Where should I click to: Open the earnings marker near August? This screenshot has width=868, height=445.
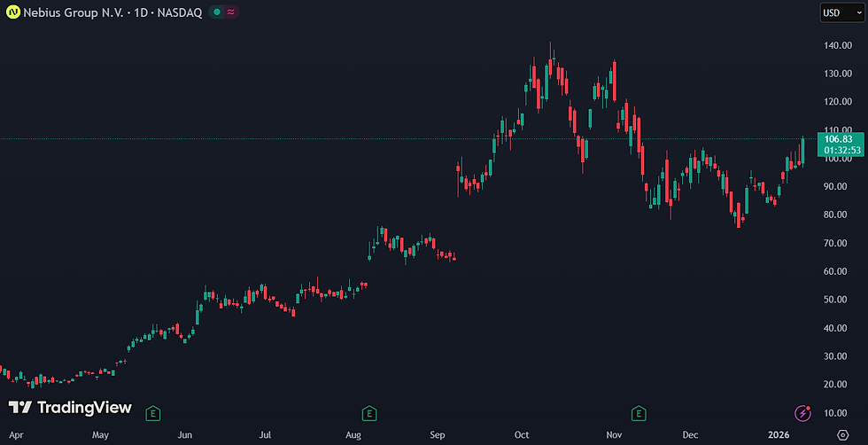pyautogui.click(x=369, y=413)
